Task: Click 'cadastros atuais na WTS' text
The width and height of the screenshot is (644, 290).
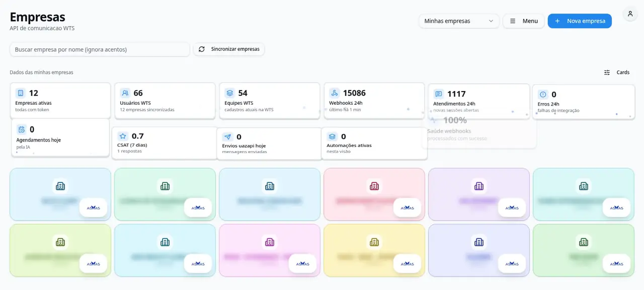Action: 249,110
